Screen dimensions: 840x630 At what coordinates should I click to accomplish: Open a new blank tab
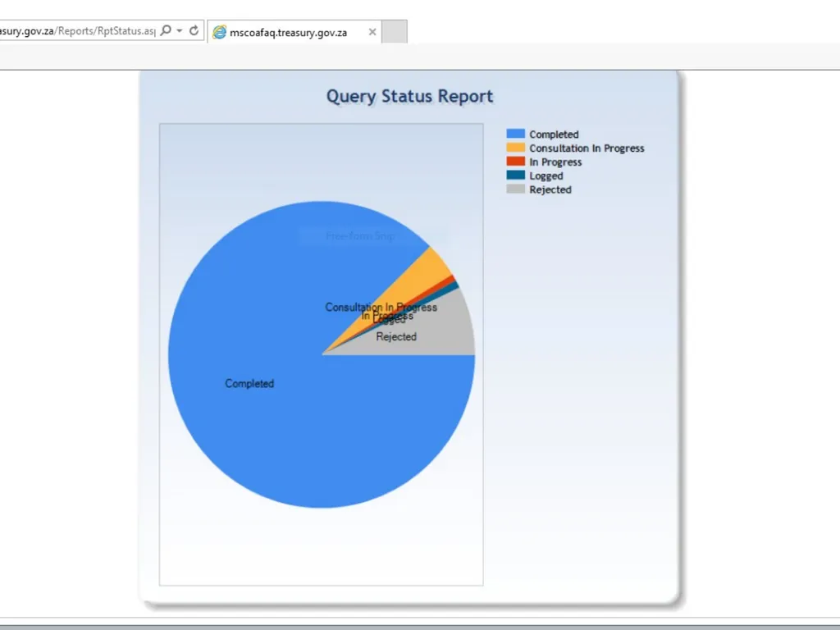click(395, 32)
